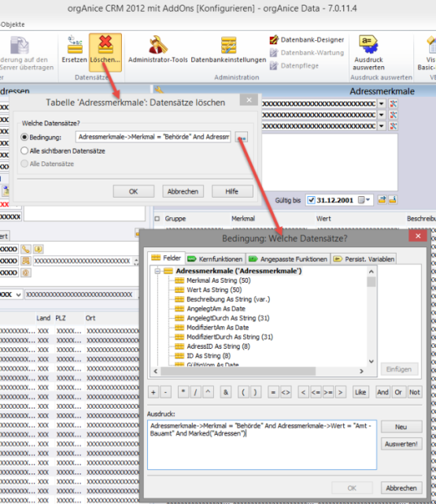The width and height of the screenshot is (436, 504).
Task: Click the horizontal scrollbar of field tree
Action: pos(259,371)
